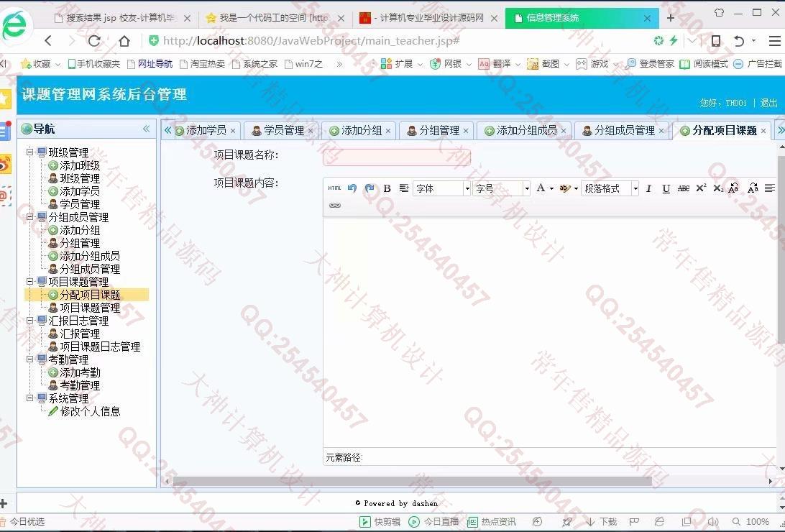Apply strikethrough with the ABC icon
Viewport: 785px width, 532px height.
coord(683,188)
